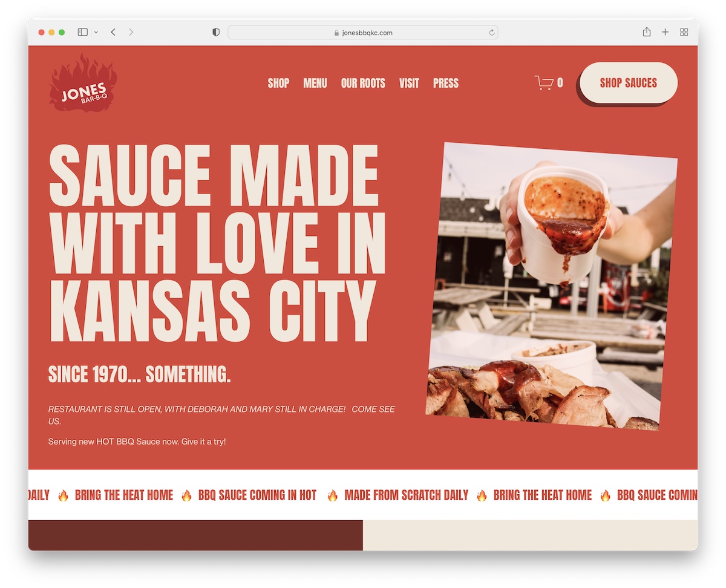Expand the sidebar dropdown chevron

click(x=96, y=32)
